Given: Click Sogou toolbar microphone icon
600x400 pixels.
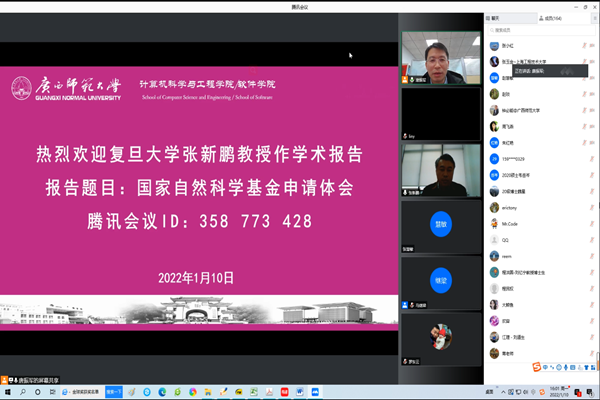Looking at the screenshot, I should pos(566,367).
